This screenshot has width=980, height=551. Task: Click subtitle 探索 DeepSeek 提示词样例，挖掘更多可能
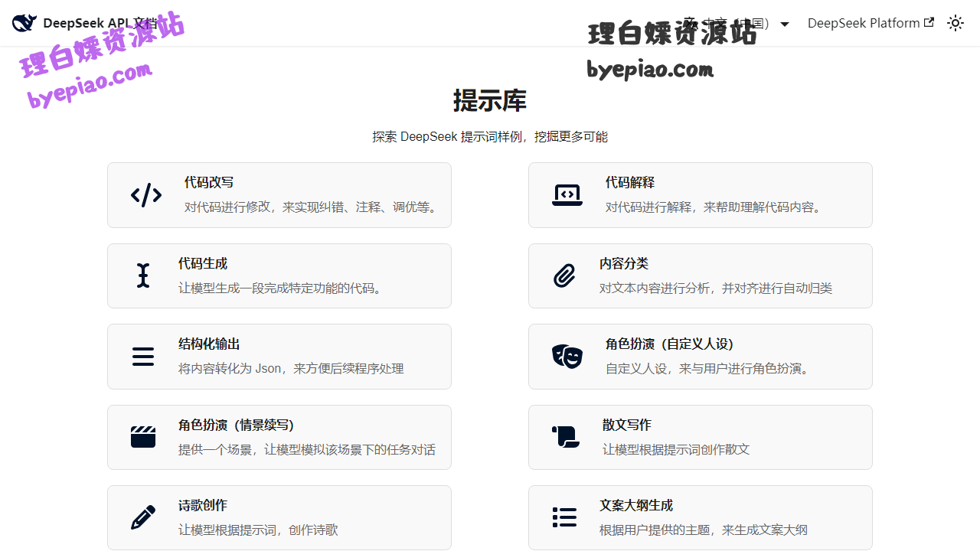click(x=490, y=136)
